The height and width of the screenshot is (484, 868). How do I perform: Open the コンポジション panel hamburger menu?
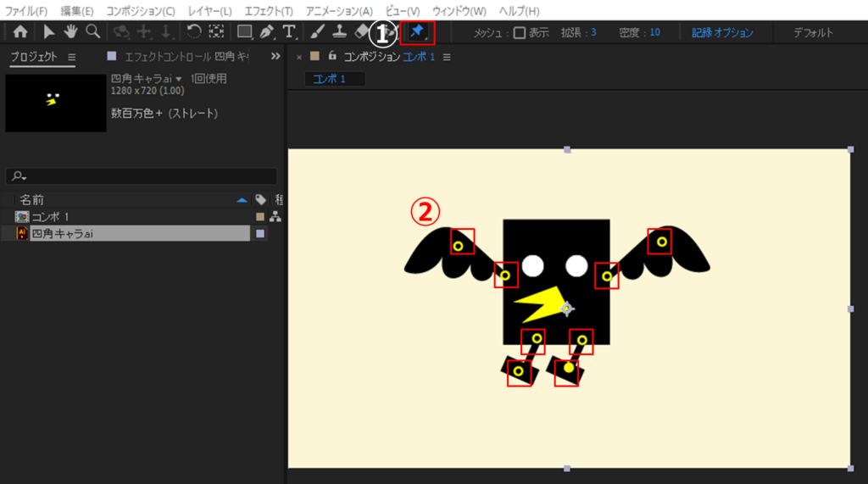pos(447,57)
